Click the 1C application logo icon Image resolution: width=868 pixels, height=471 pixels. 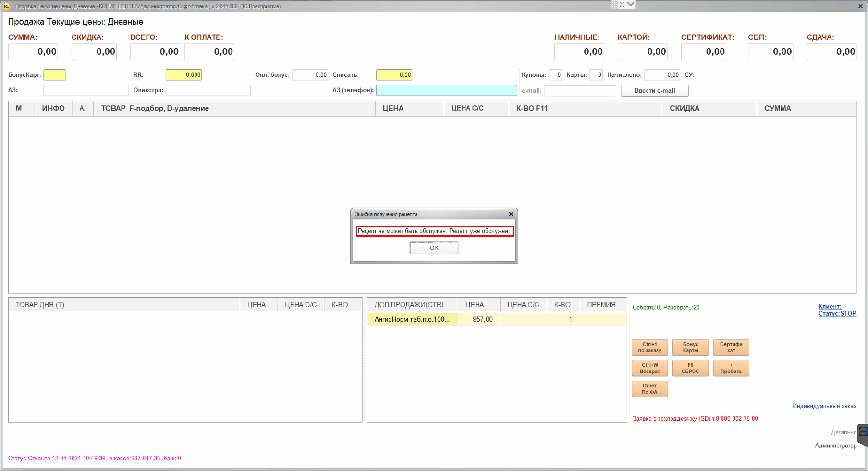6,6
